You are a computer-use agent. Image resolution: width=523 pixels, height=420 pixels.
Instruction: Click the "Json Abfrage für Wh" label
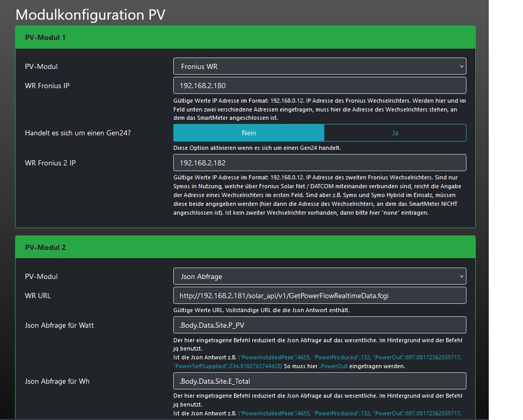pyautogui.click(x=57, y=381)
